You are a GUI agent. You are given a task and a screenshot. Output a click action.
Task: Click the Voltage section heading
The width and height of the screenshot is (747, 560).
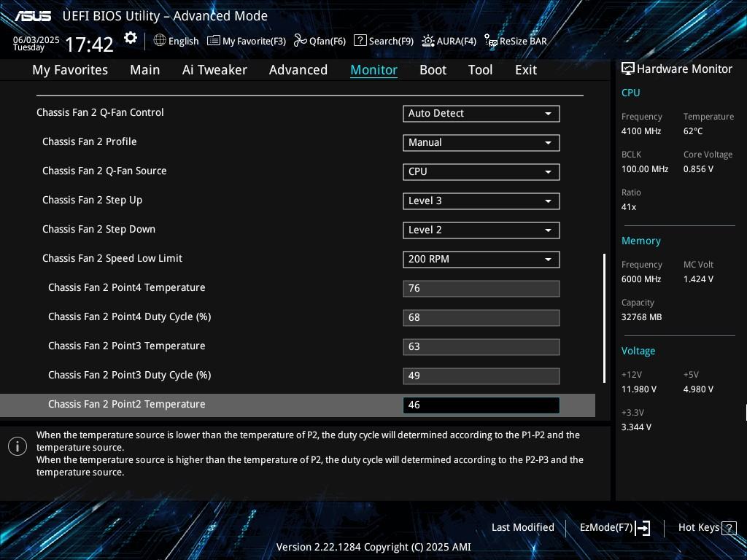tap(638, 351)
